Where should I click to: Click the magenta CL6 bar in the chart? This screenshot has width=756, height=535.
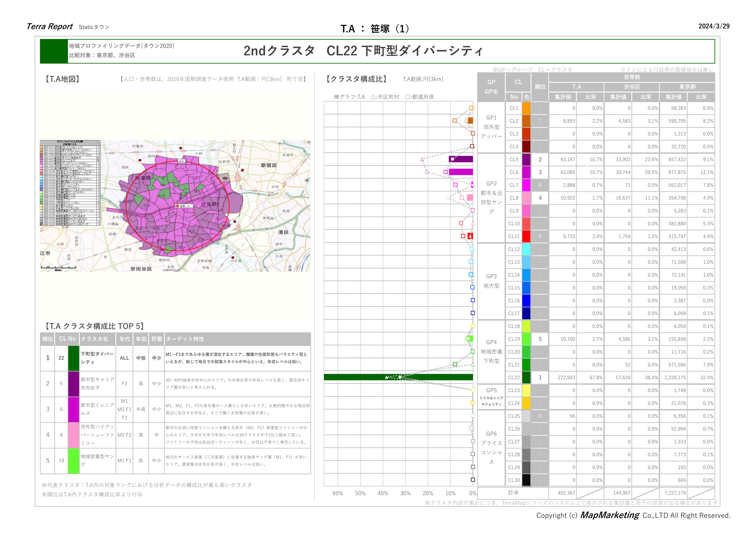click(461, 172)
